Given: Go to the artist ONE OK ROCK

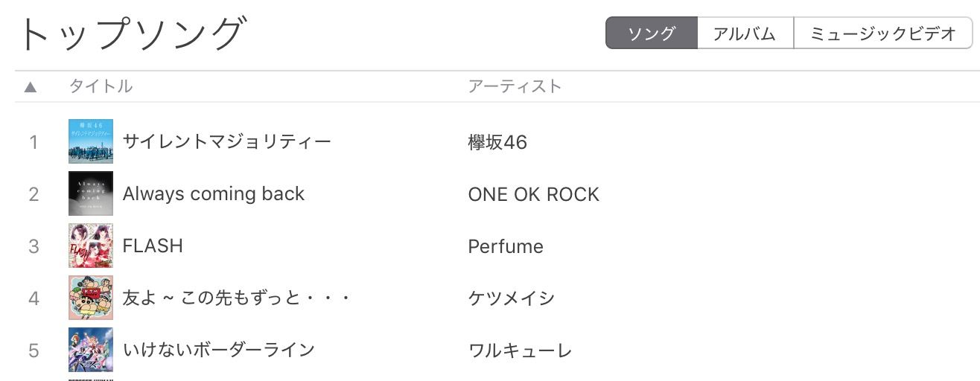Looking at the screenshot, I should click(x=533, y=194).
